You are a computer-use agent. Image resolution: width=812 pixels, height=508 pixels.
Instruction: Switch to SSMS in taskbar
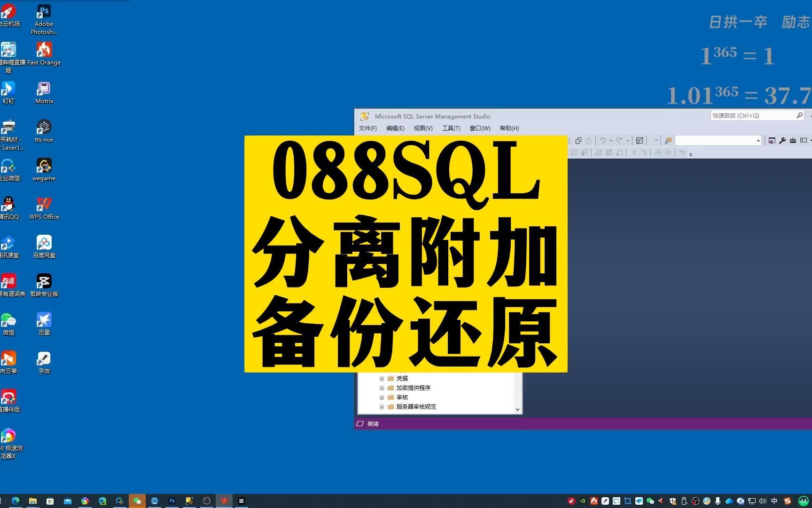point(189,501)
